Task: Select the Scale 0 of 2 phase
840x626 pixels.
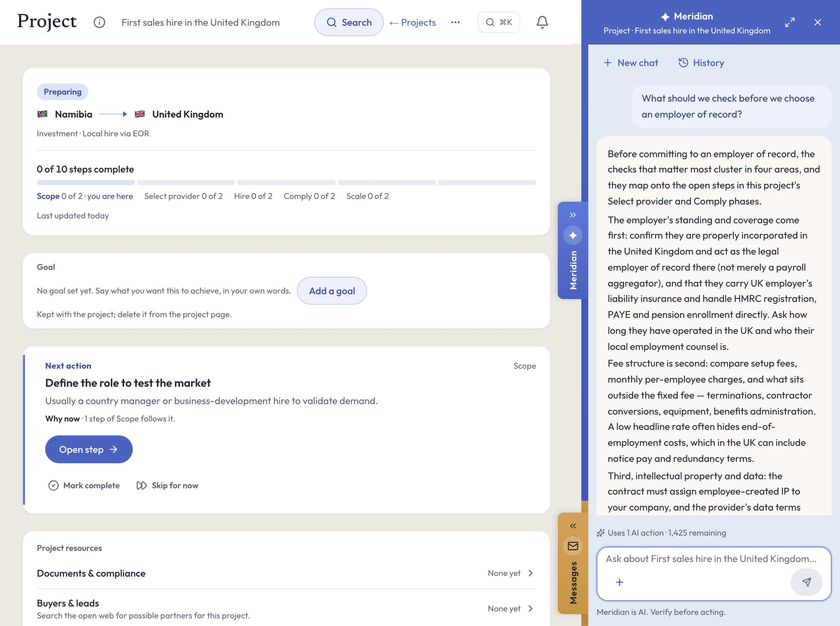Action: click(367, 196)
